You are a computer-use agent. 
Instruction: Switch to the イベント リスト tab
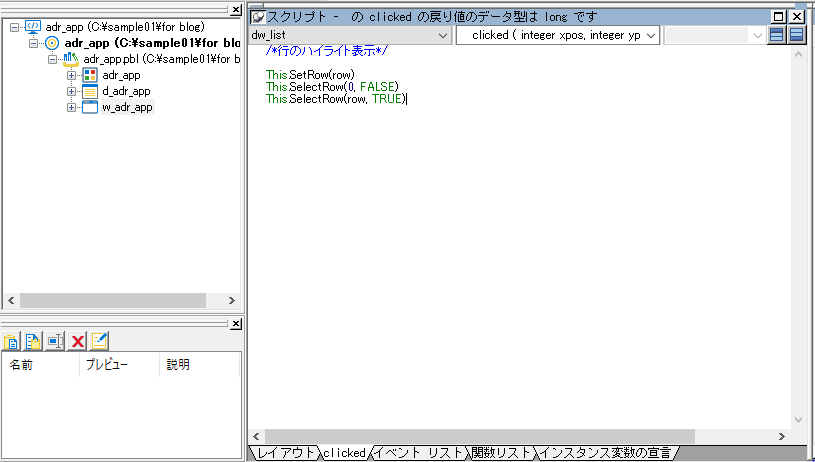point(418,453)
